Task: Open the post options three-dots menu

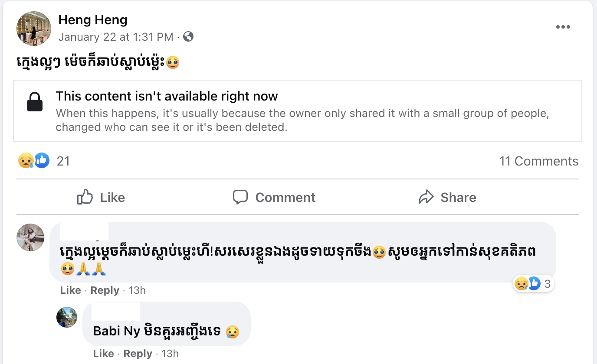Action: point(563,27)
